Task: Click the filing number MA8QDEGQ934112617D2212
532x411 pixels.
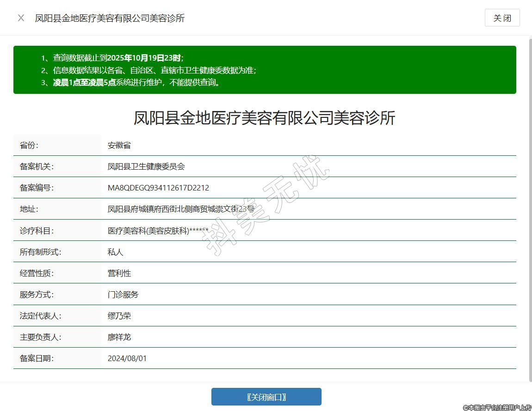Action: coord(158,188)
